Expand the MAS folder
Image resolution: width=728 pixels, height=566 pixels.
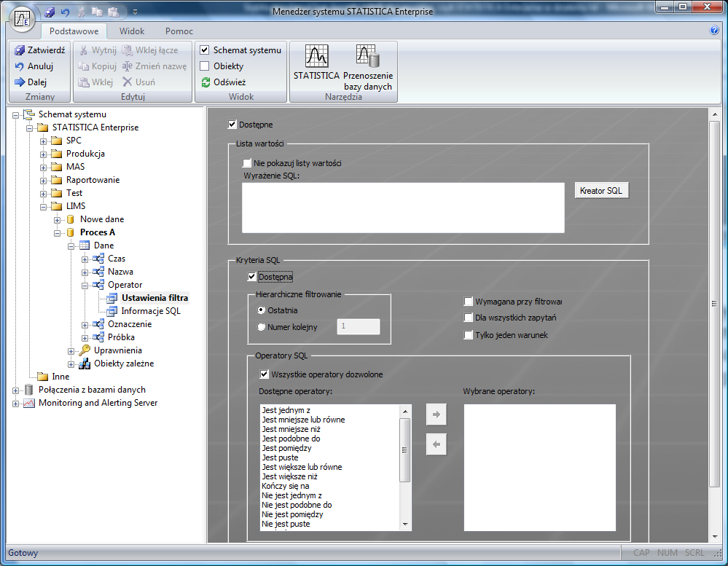(x=43, y=168)
